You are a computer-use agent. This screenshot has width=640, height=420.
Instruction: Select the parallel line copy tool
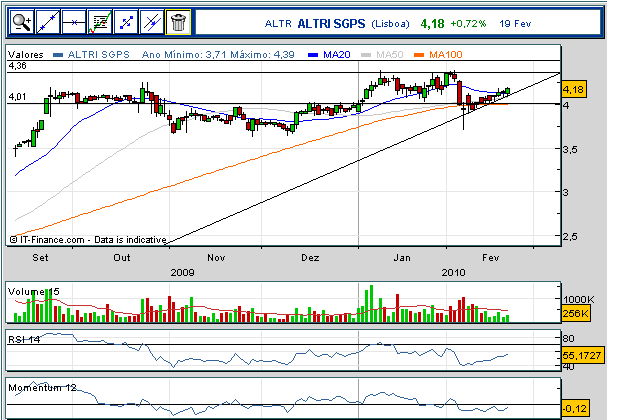tap(151, 22)
